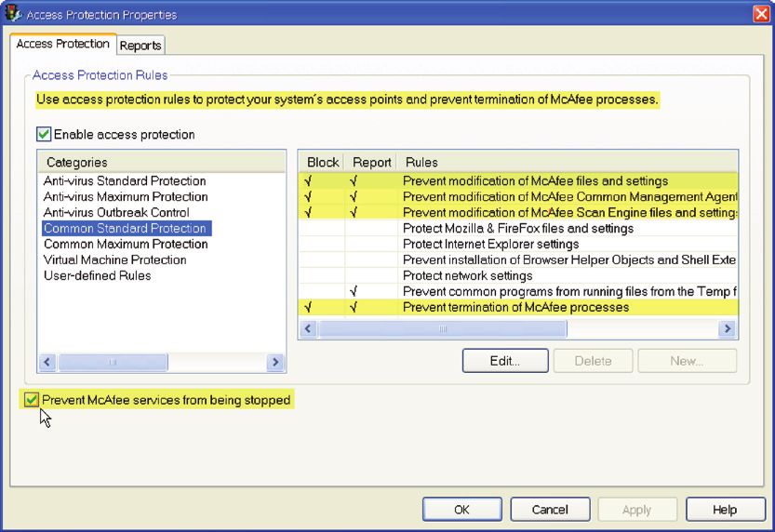
Task: Click the greyed-out Apply button
Action: [x=637, y=510]
